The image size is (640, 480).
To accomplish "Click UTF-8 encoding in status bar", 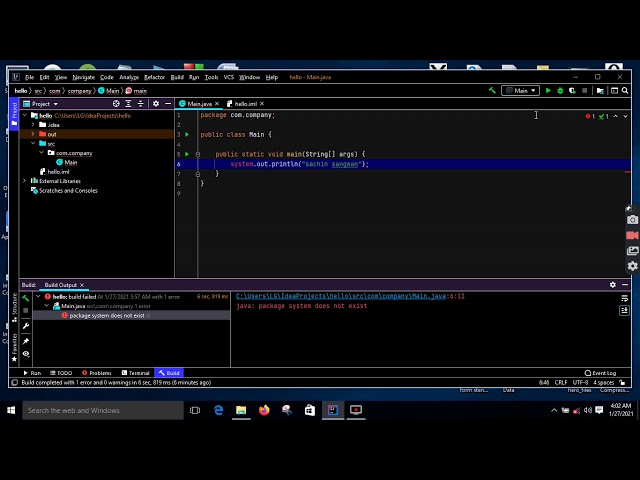I will 580,382.
